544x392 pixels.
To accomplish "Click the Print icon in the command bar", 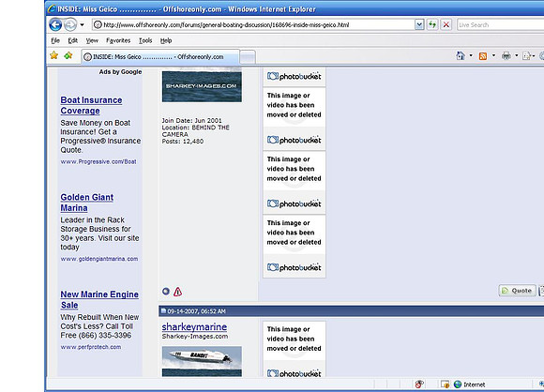I will (x=506, y=56).
